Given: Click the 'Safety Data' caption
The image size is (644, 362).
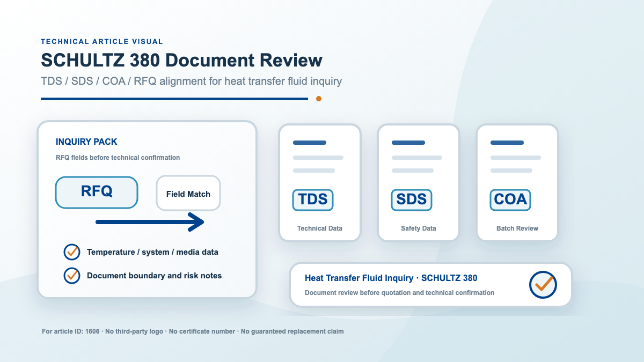Looking at the screenshot, I should 419,228.
